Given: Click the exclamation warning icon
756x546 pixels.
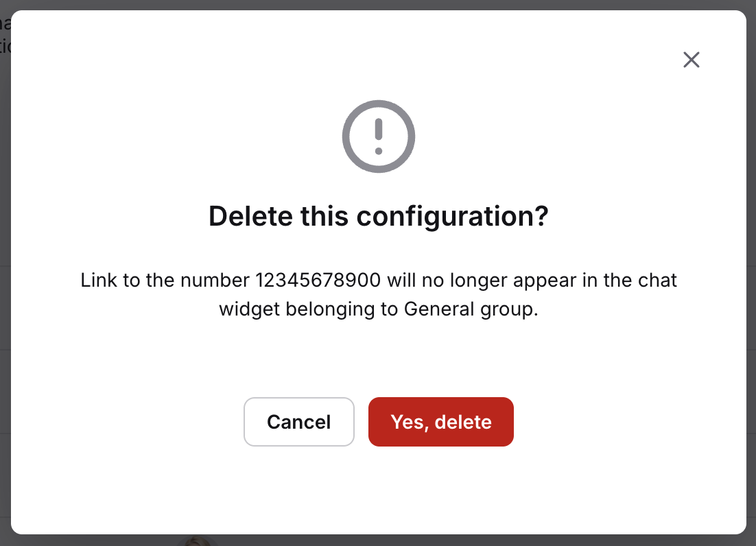Looking at the screenshot, I should [x=379, y=136].
